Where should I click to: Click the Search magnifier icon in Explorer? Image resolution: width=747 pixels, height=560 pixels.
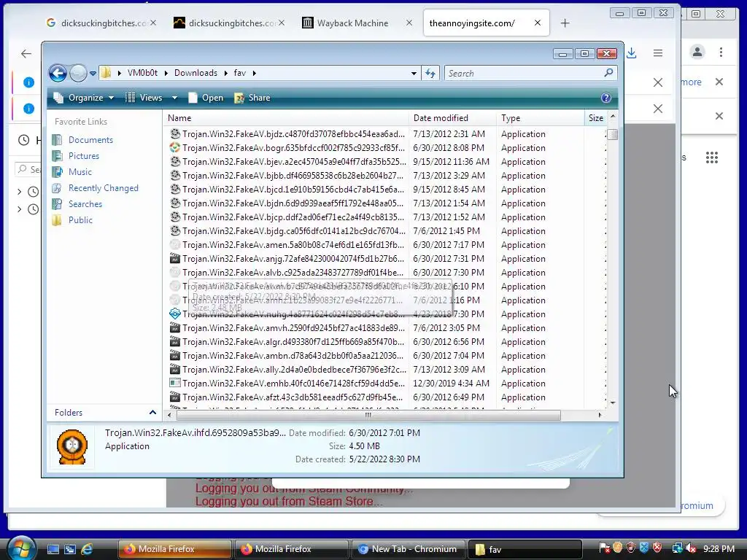coord(608,73)
